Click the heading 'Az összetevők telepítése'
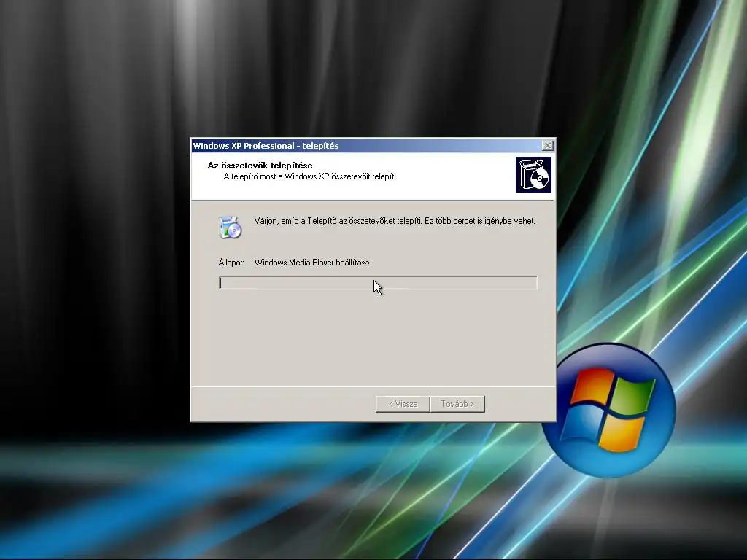 [260, 166]
